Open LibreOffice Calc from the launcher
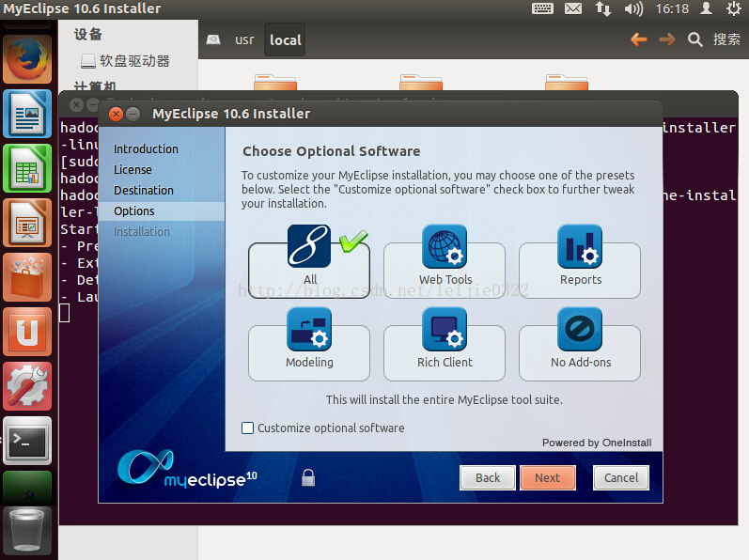749x560 pixels. pyautogui.click(x=27, y=168)
